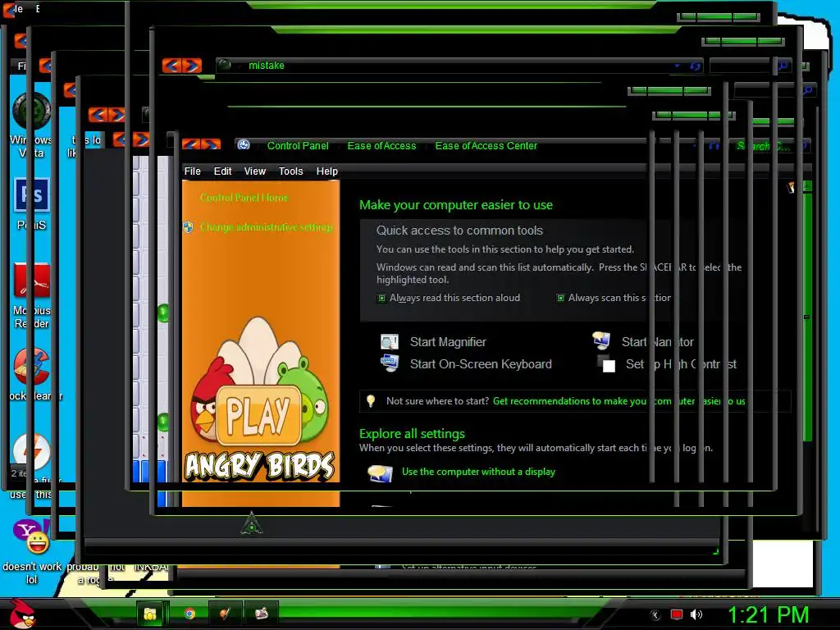The height and width of the screenshot is (630, 840).
Task: Click the light bulb recommendation icon
Action: [x=370, y=400]
